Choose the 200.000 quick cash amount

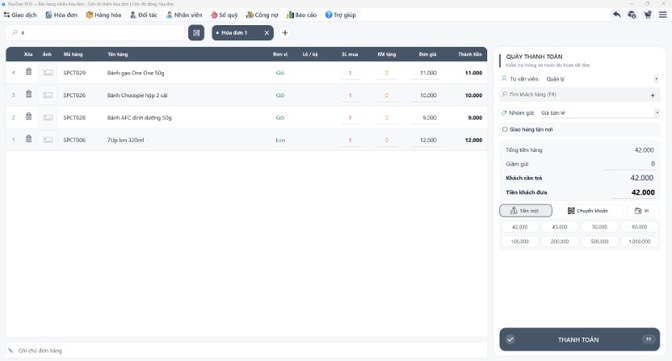point(560,241)
